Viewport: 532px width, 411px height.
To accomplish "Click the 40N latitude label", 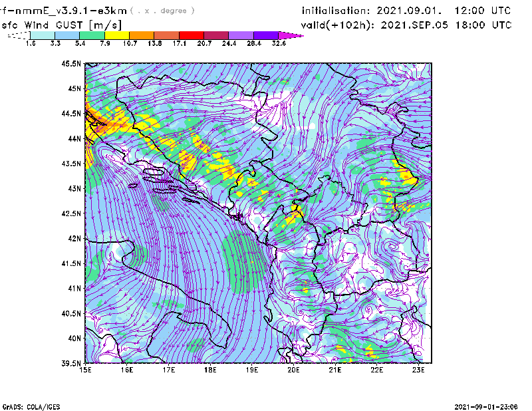I will 74,339.
